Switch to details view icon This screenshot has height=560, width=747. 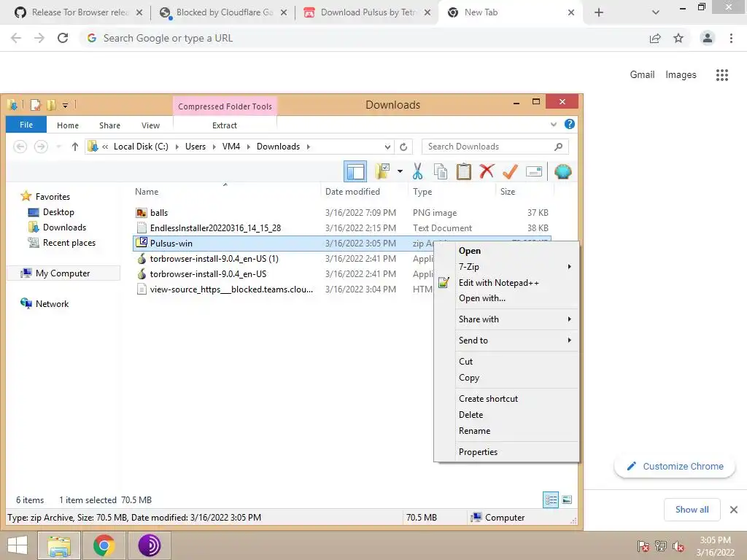[x=551, y=499]
